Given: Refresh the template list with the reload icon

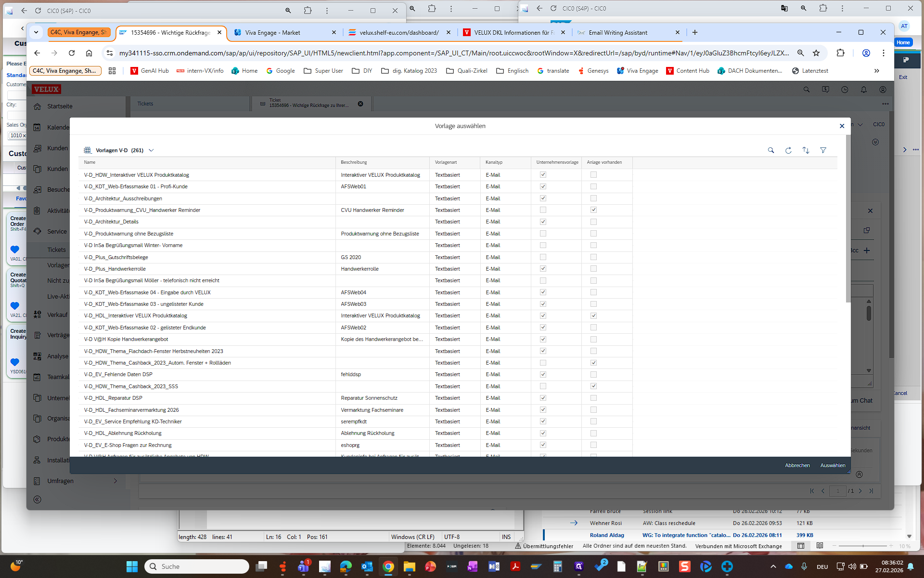Looking at the screenshot, I should [x=788, y=150].
